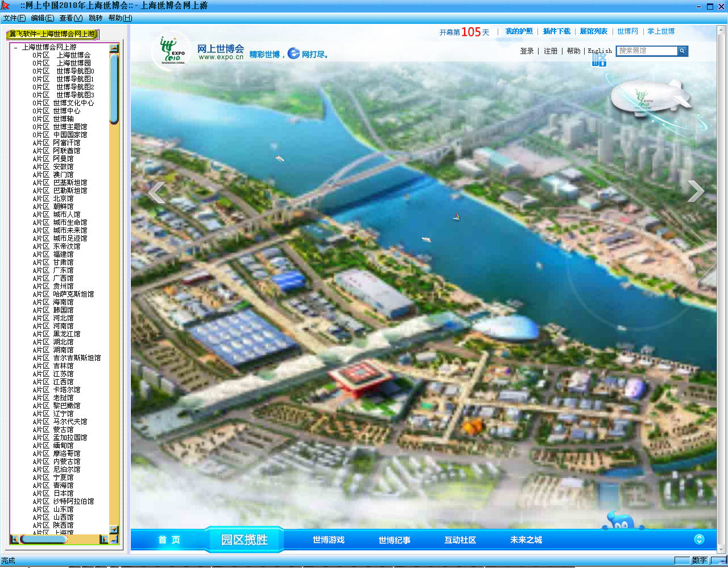Screen dimensions: 728x568
Task: Click the 注册 link
Action: 551,51
